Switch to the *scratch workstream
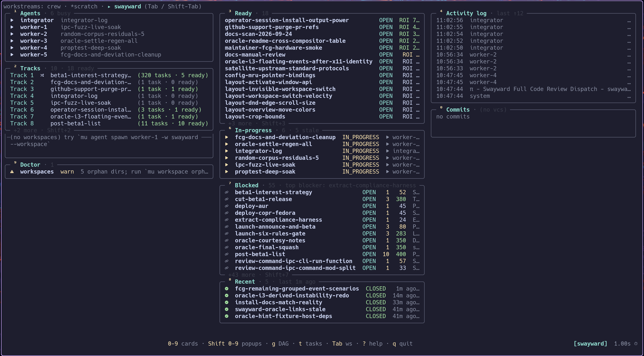 tap(84, 7)
